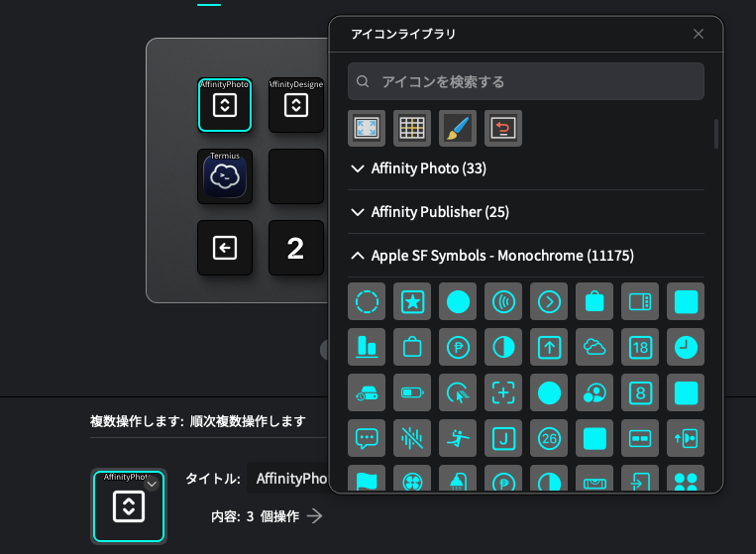Choose the people circle icon

click(x=594, y=392)
